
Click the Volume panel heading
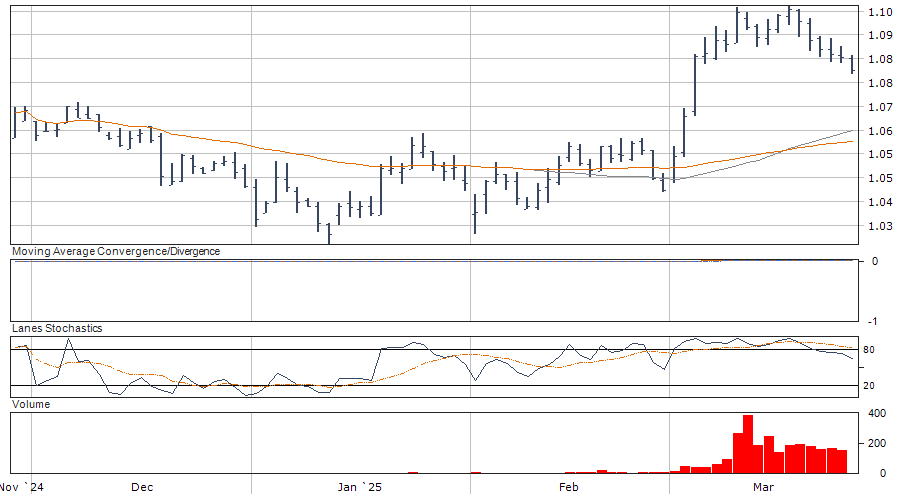(30, 404)
